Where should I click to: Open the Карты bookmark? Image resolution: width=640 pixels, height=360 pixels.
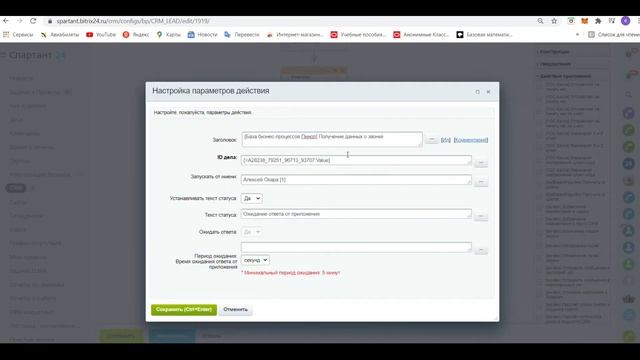169,35
